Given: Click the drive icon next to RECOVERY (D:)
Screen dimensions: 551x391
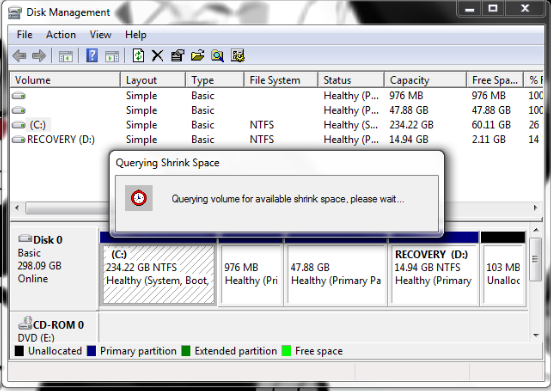Looking at the screenshot, I should [x=19, y=139].
